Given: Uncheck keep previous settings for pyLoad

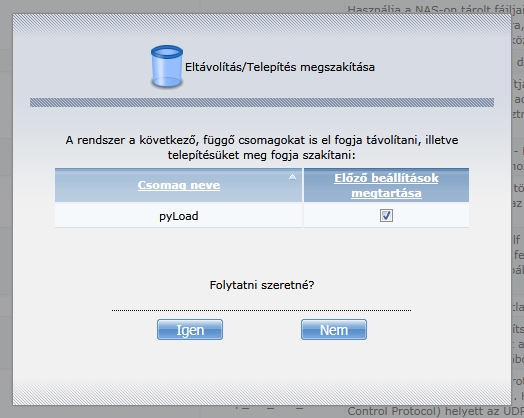Looking at the screenshot, I should (386, 216).
